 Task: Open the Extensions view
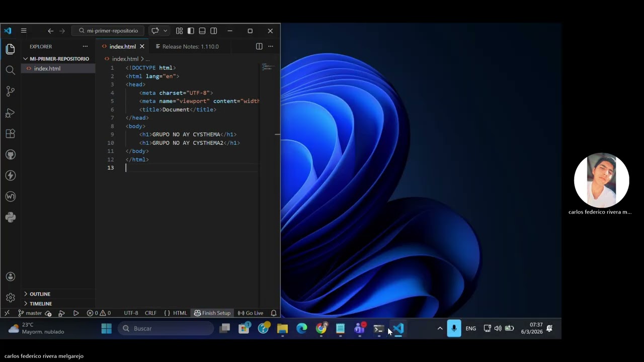(10, 134)
